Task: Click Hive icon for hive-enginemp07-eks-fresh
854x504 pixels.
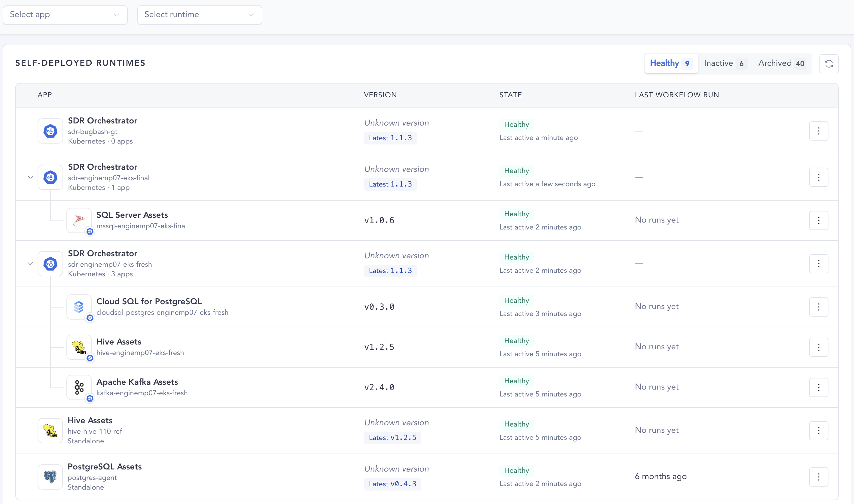Action: point(79,347)
